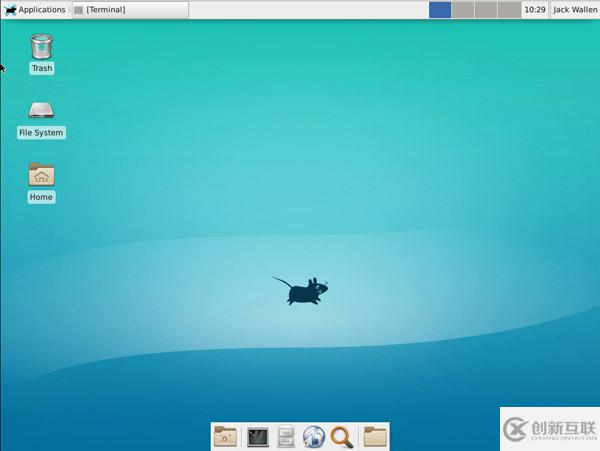Screen dimensions: 600x451
Task: Click the Home label text
Action: [41, 197]
